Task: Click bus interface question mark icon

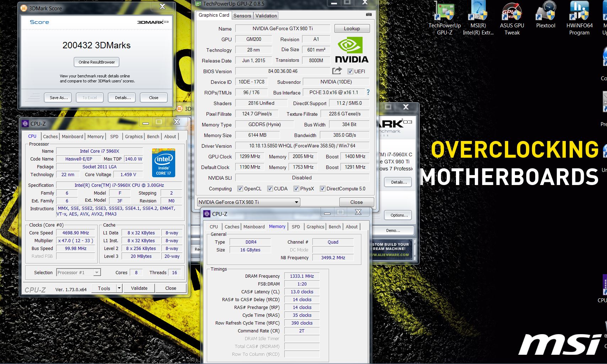Action: click(368, 92)
